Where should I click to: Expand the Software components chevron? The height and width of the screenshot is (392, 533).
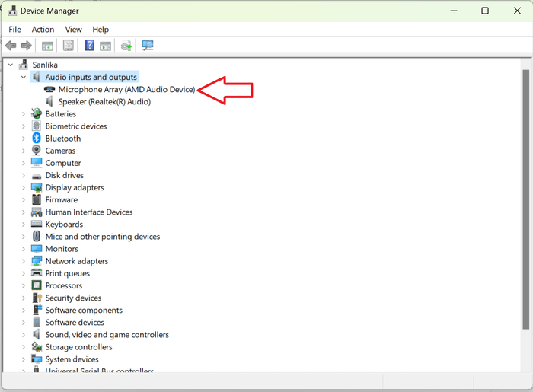click(24, 310)
